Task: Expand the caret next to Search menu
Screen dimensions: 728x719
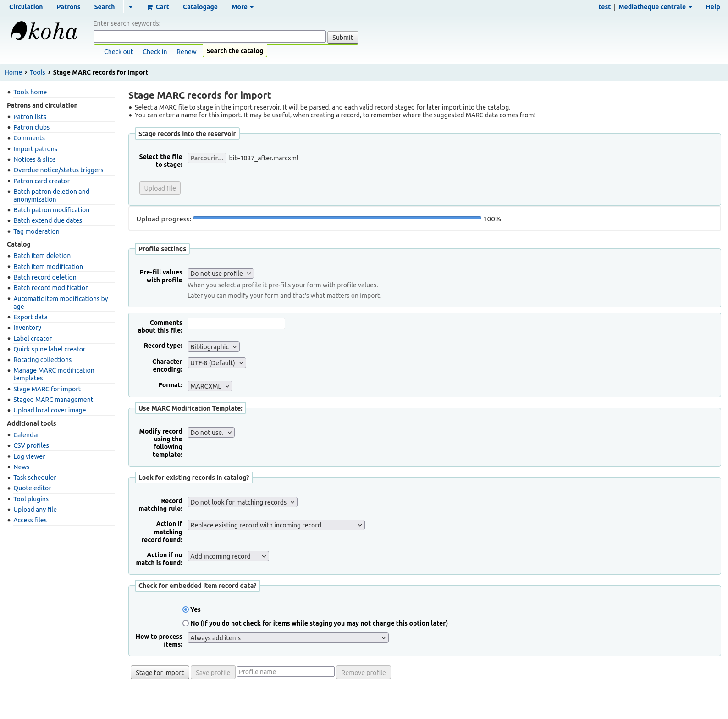Action: [131, 7]
